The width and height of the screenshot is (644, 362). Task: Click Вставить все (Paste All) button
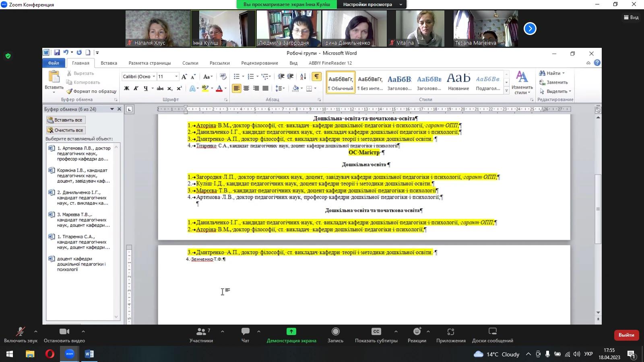click(66, 120)
